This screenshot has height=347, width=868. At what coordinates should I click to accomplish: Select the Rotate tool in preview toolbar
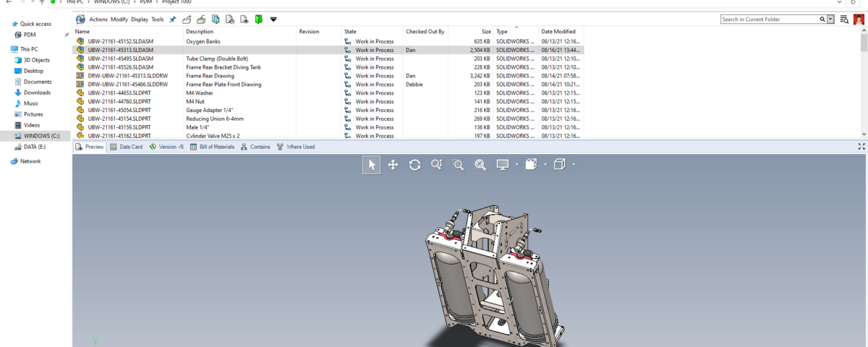tap(414, 165)
